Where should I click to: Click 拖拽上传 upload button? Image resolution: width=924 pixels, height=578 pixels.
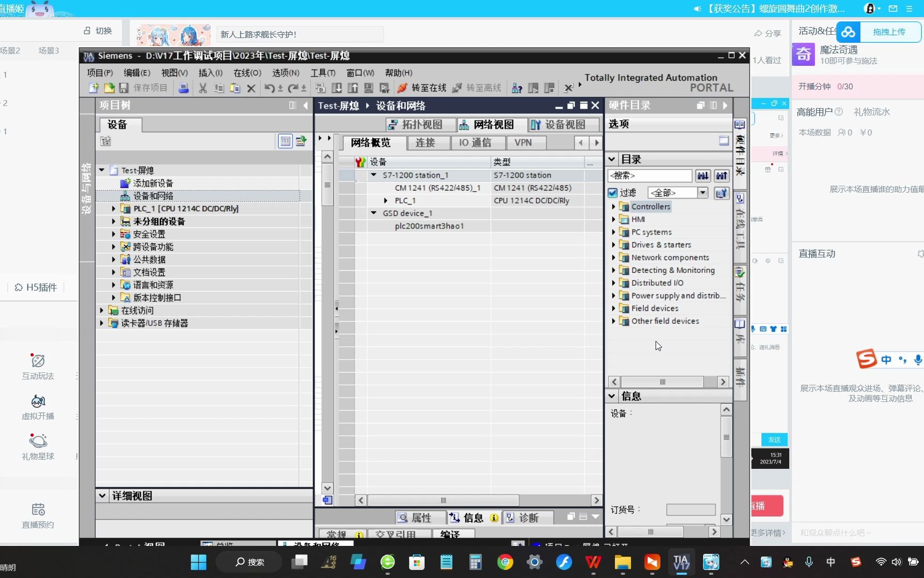tap(879, 32)
